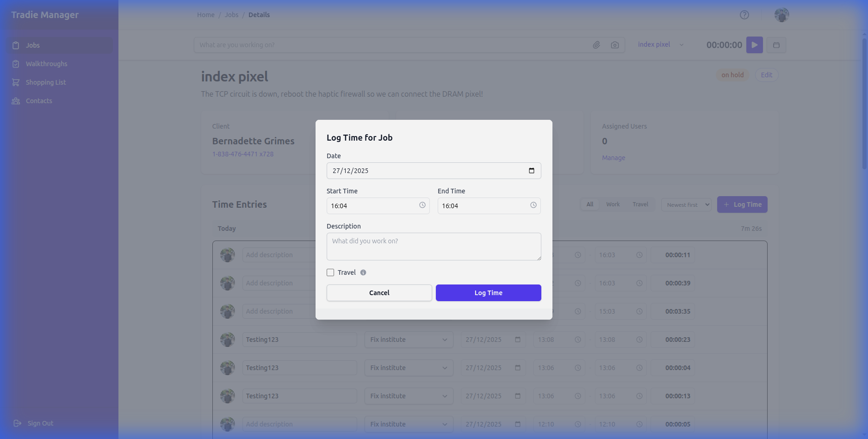Open Shopping List in the sidebar

[46, 82]
